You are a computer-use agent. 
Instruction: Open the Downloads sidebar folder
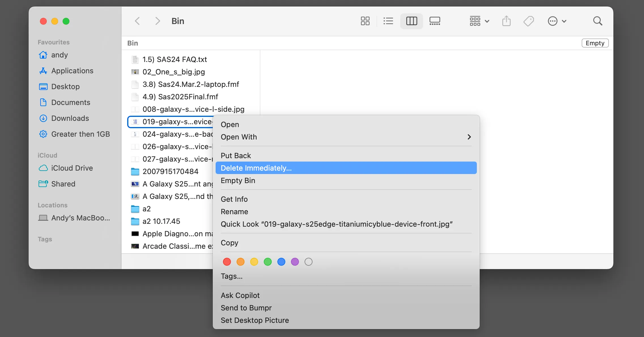tap(70, 118)
